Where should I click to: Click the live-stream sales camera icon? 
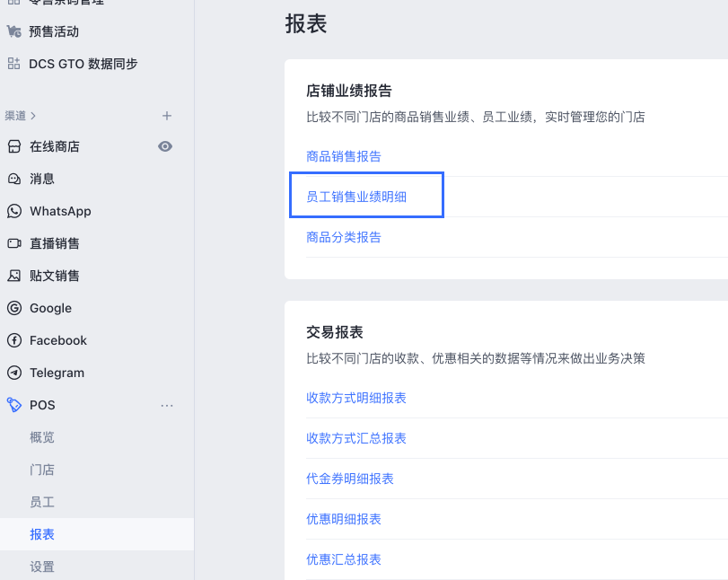click(x=13, y=243)
